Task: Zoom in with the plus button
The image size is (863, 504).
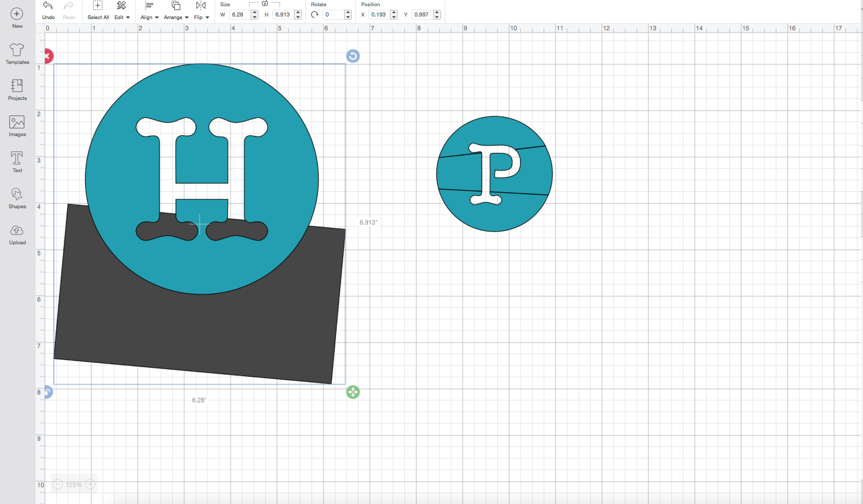Action: pyautogui.click(x=90, y=484)
